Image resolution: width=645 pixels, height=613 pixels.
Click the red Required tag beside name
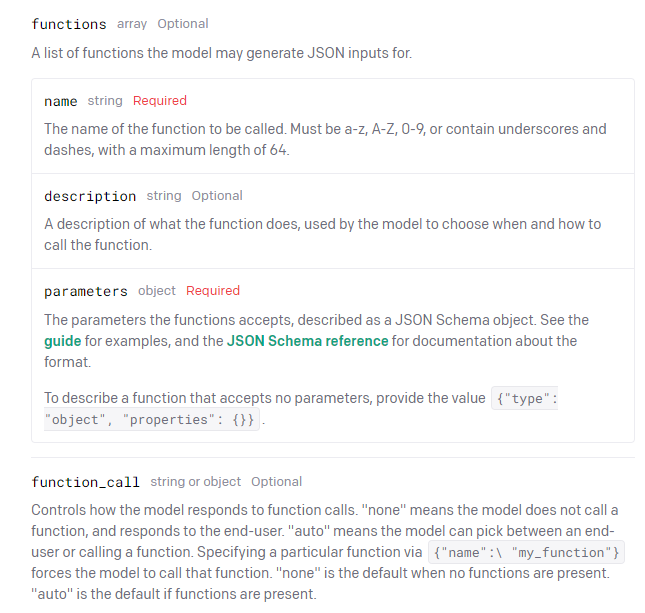pos(160,101)
